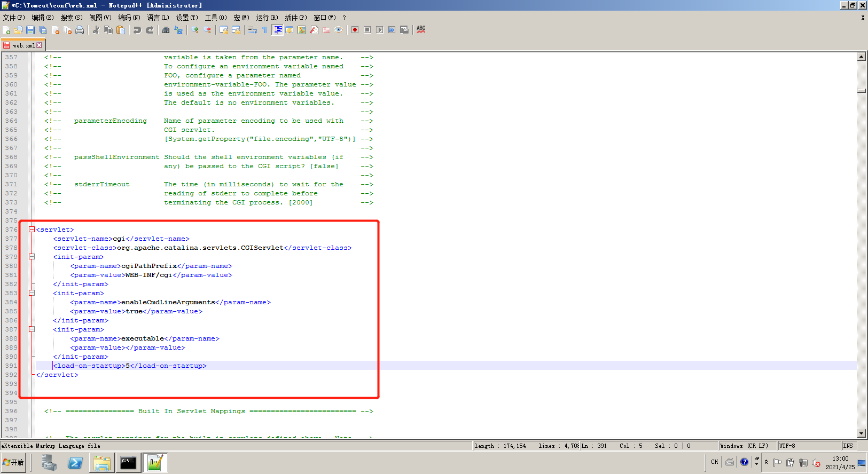The width and height of the screenshot is (868, 474).
Task: Open Windows Explorer from the taskbar
Action: tap(101, 463)
